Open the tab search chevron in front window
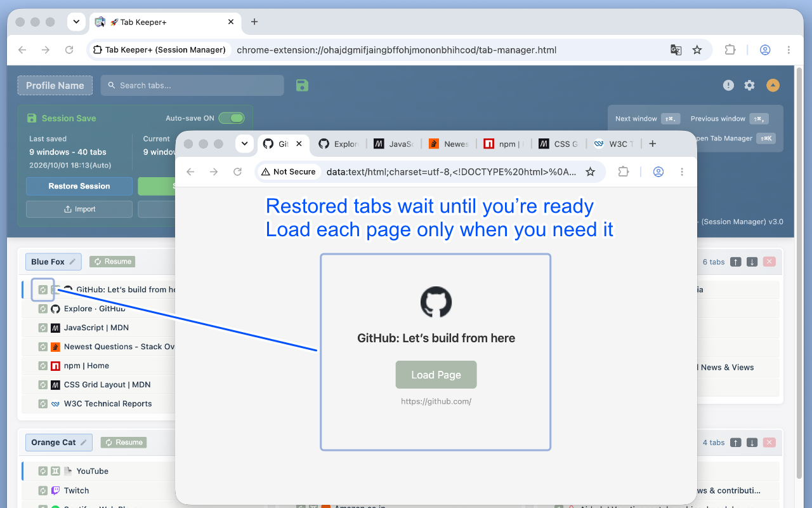Image resolution: width=812 pixels, height=508 pixels. [244, 144]
